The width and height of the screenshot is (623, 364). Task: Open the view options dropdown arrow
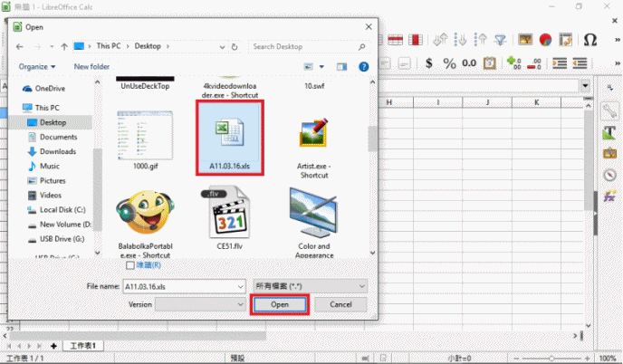[x=321, y=67]
